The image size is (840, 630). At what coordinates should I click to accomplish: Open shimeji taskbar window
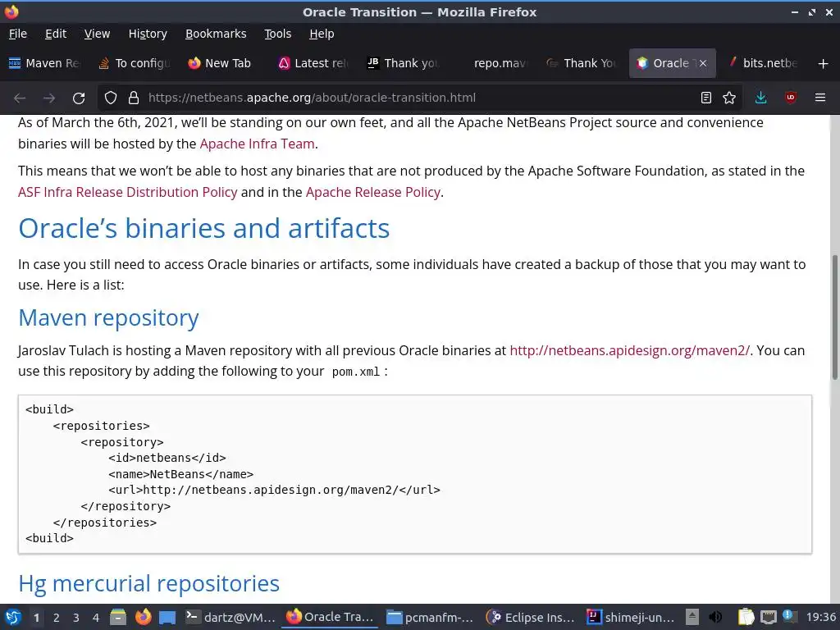631,617
